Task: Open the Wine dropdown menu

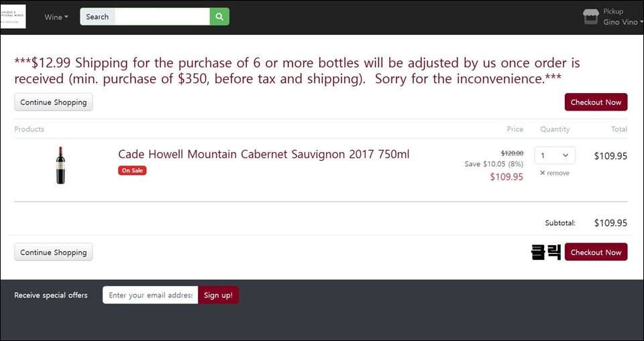Action: point(56,17)
